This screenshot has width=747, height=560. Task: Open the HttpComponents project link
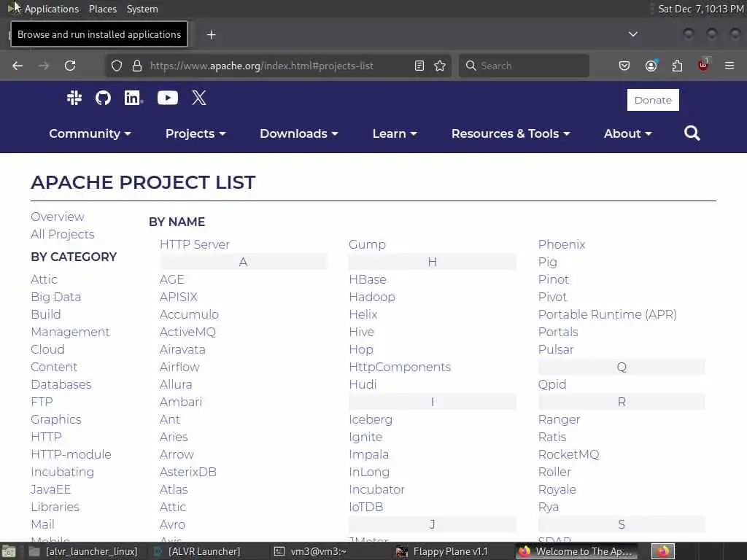click(x=399, y=367)
